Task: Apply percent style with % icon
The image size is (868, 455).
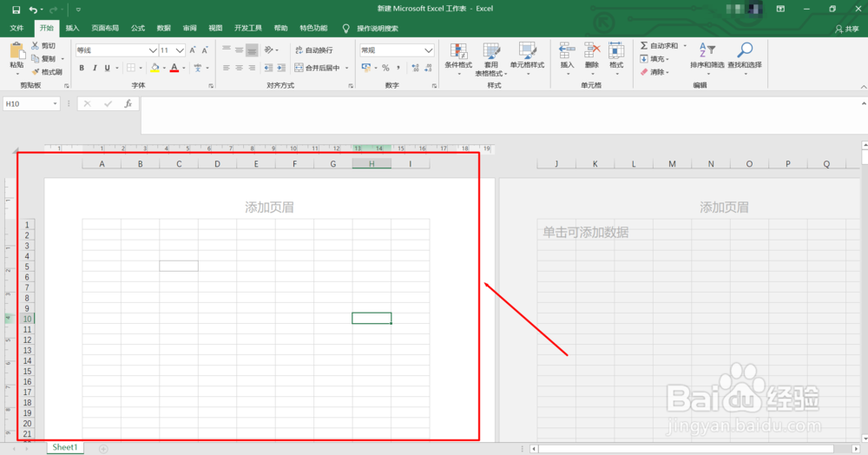Action: click(386, 68)
